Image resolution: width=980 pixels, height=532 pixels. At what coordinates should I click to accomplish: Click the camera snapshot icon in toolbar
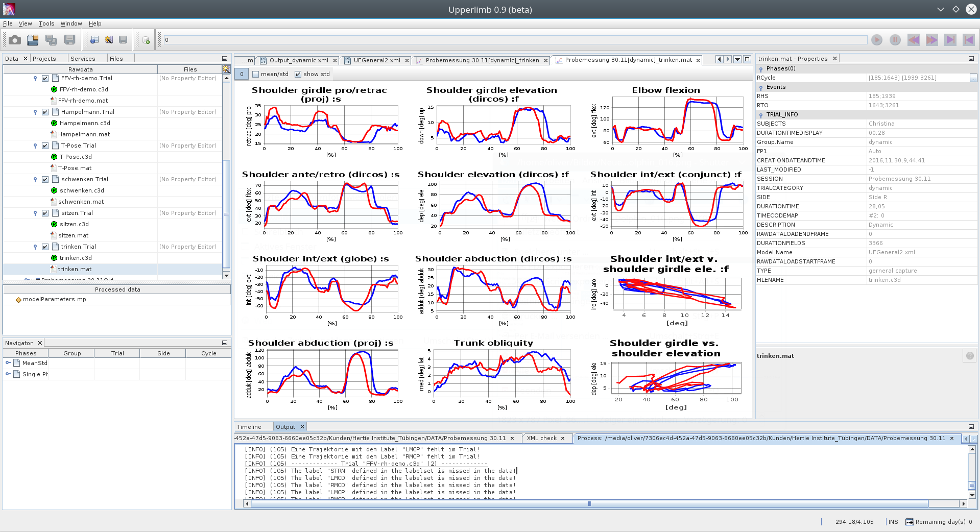[15, 40]
